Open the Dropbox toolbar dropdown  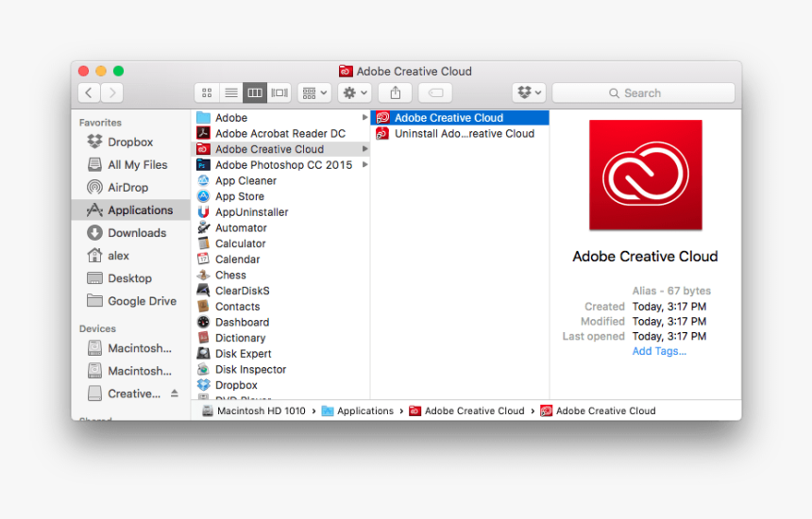pyautogui.click(x=530, y=93)
